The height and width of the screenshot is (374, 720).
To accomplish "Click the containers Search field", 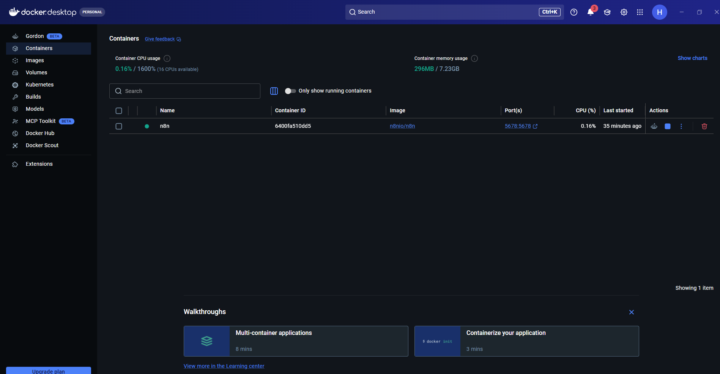I will pyautogui.click(x=185, y=91).
